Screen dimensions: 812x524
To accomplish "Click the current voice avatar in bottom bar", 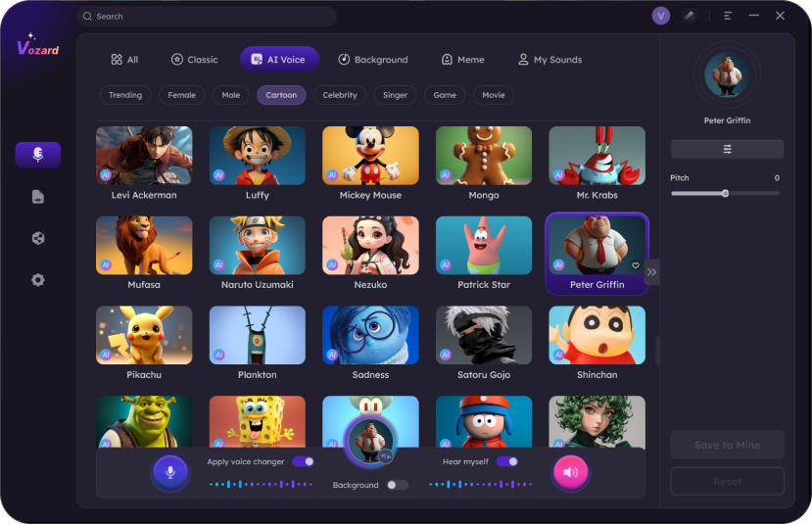I will tap(370, 441).
